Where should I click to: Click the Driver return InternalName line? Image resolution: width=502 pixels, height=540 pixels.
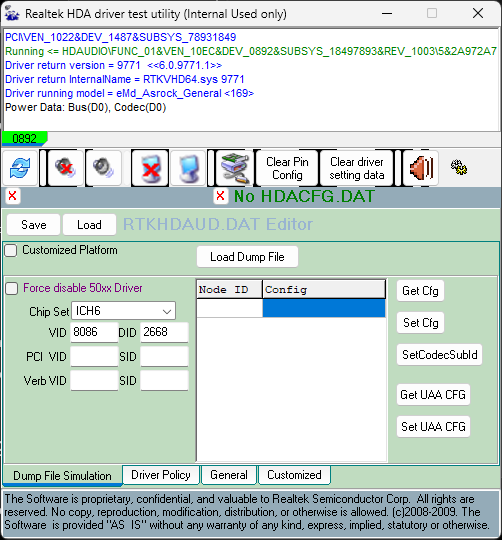[125, 79]
